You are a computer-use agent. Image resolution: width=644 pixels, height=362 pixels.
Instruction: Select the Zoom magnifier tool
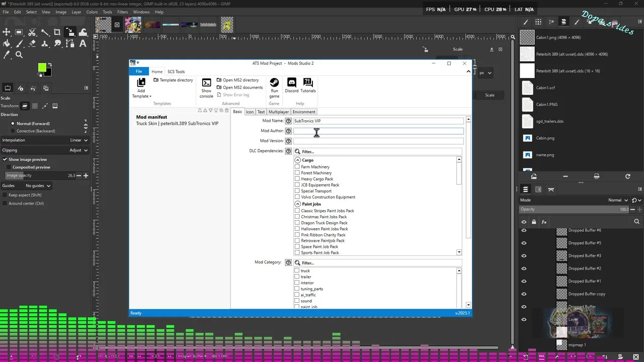[x=19, y=55]
